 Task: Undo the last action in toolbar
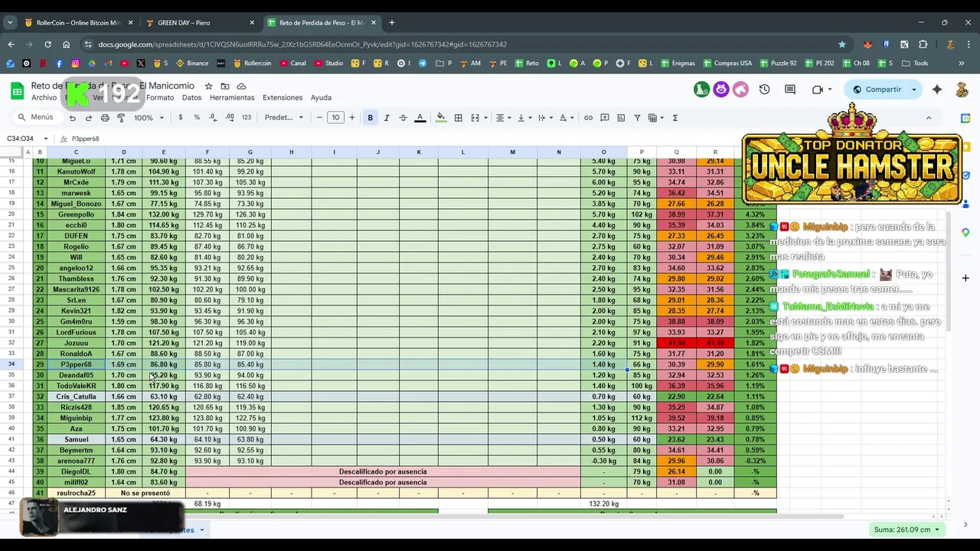pos(72,118)
